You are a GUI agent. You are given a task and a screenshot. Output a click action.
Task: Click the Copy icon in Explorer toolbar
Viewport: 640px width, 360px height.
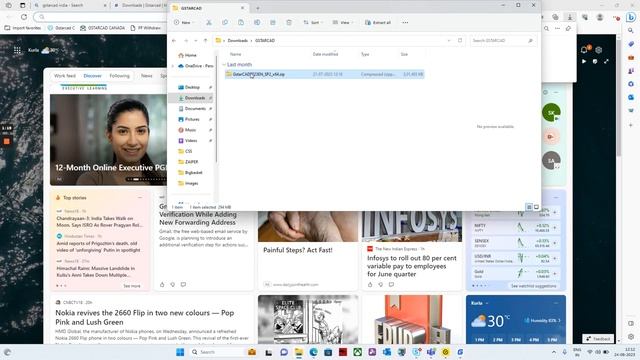pyautogui.click(x=224, y=22)
